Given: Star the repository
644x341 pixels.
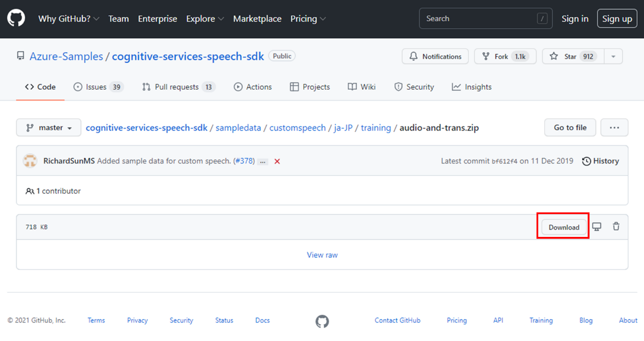Looking at the screenshot, I should coord(573,57).
